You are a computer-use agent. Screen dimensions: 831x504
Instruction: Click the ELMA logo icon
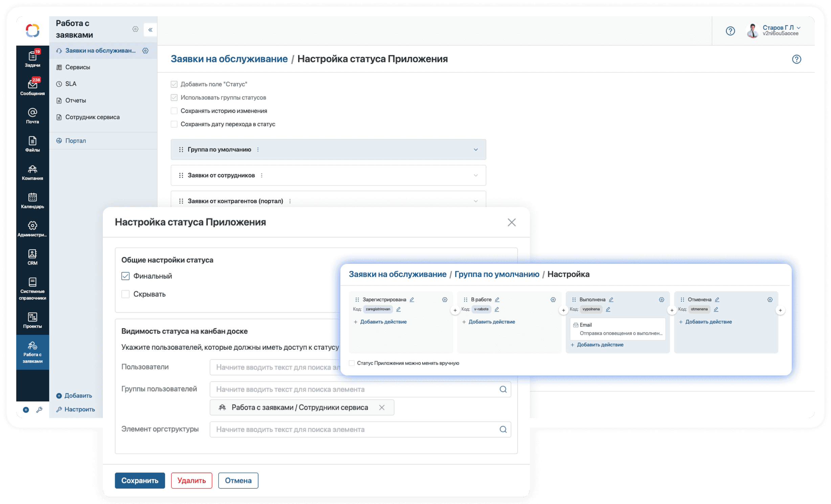coord(32,30)
